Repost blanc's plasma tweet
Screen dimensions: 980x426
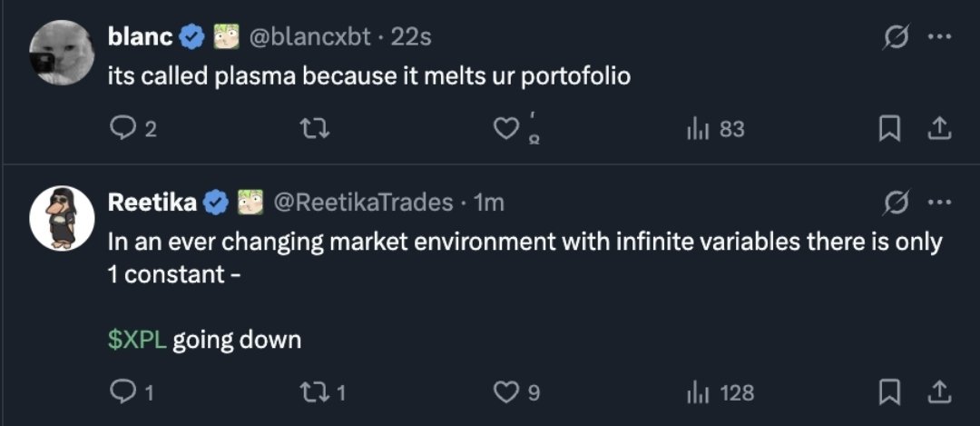pyautogui.click(x=312, y=130)
